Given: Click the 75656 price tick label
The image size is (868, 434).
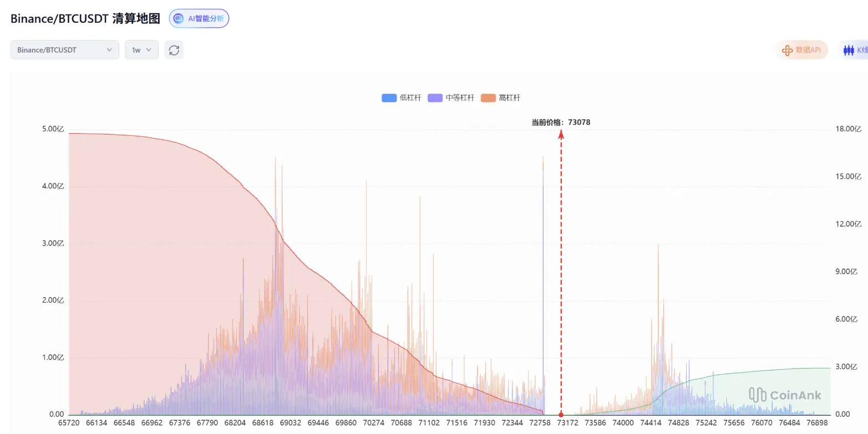Looking at the screenshot, I should pos(734,423).
